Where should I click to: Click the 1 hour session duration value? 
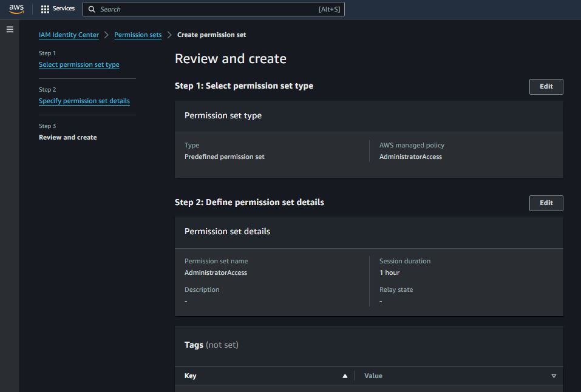pos(389,273)
